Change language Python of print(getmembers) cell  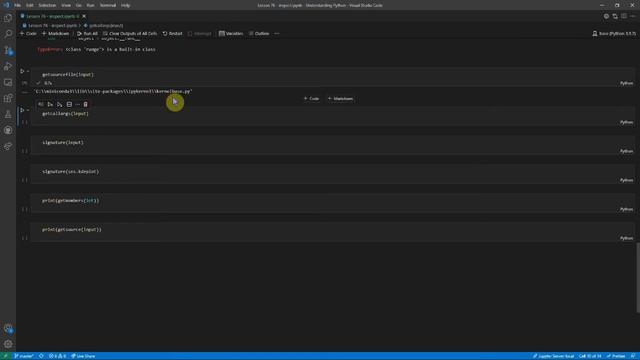coord(626,209)
